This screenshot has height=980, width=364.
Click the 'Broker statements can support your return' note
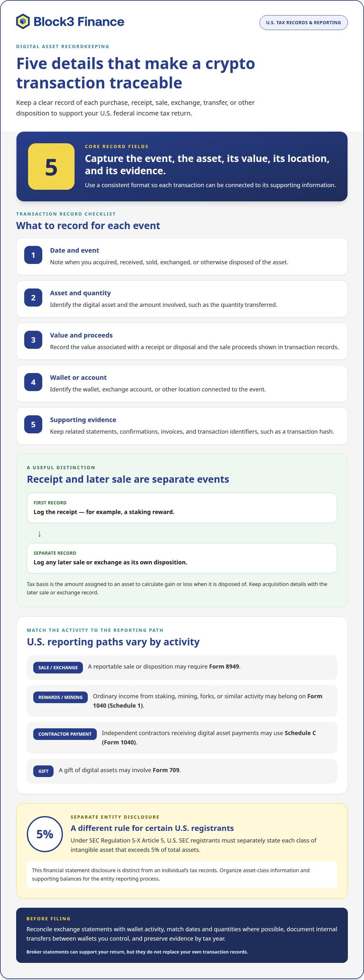[x=137, y=952]
